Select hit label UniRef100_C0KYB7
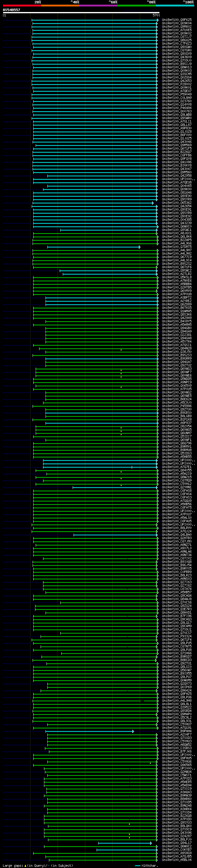 (177, 850)
